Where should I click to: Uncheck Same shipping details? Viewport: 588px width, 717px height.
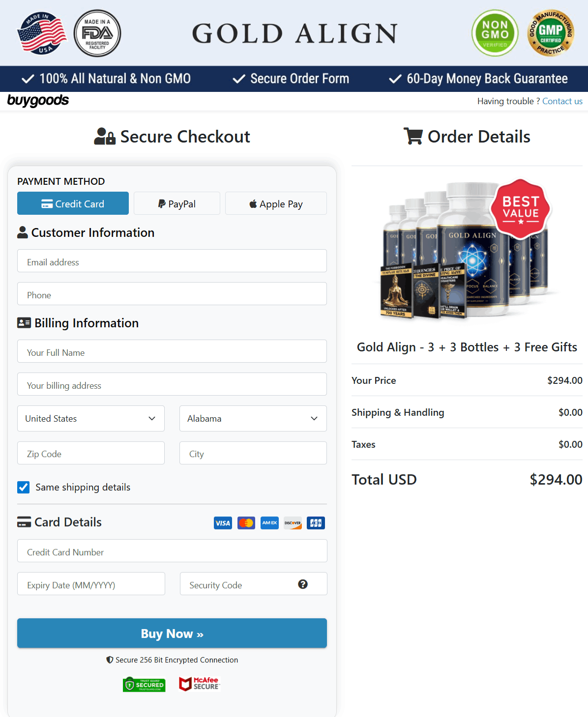pyautogui.click(x=23, y=487)
